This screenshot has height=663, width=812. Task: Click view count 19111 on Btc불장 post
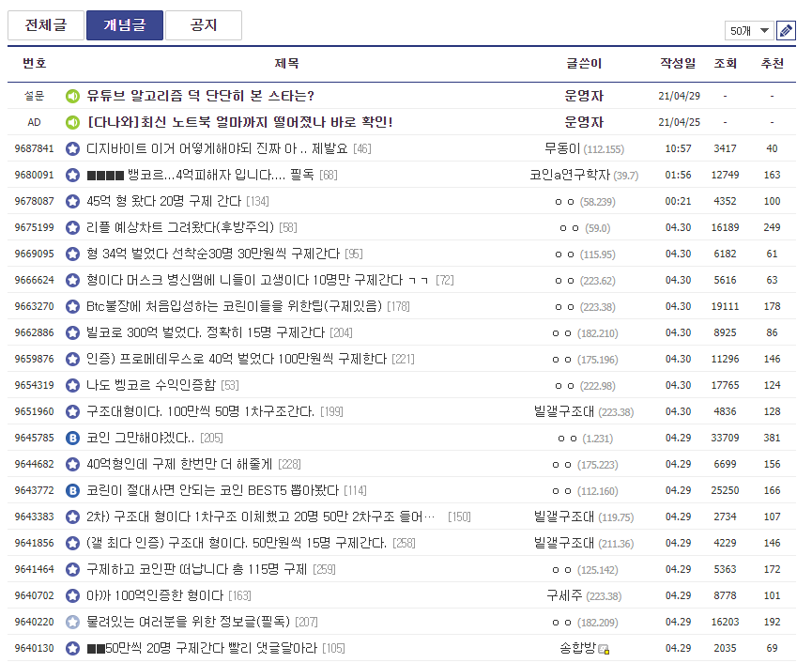[x=725, y=307]
